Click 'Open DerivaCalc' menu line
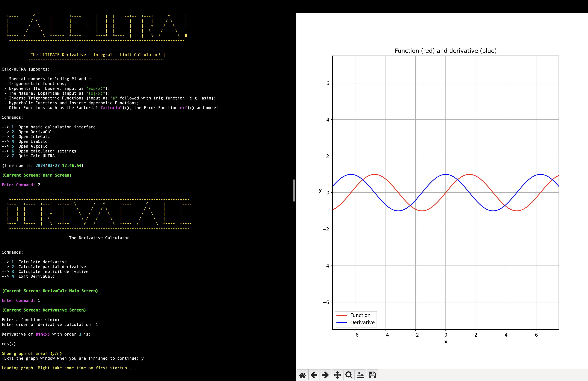Viewport: 588px width, 381px height. click(x=28, y=132)
